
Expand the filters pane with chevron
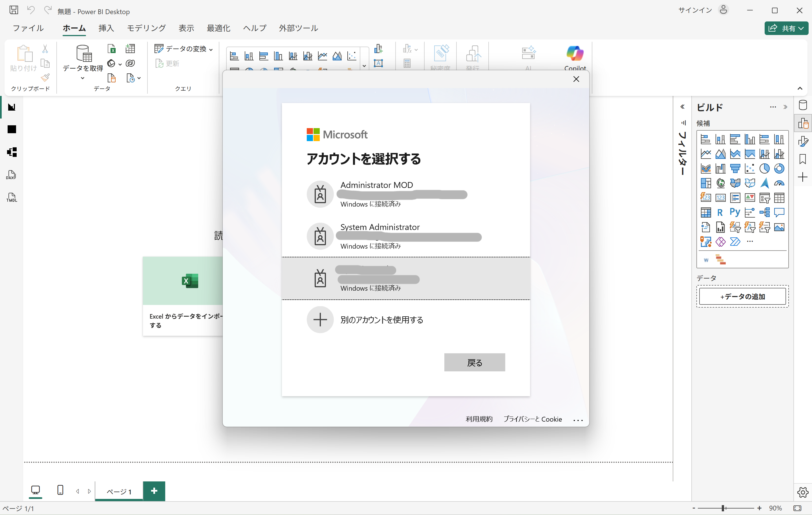tap(683, 107)
